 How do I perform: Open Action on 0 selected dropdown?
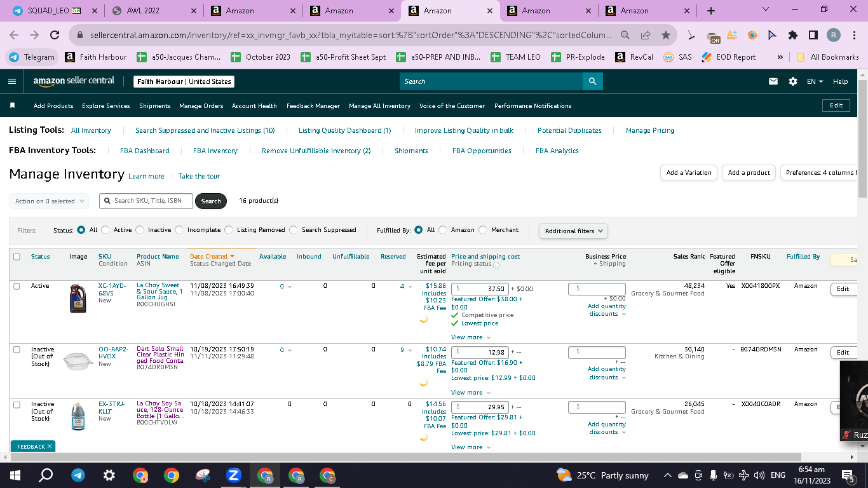click(x=49, y=201)
